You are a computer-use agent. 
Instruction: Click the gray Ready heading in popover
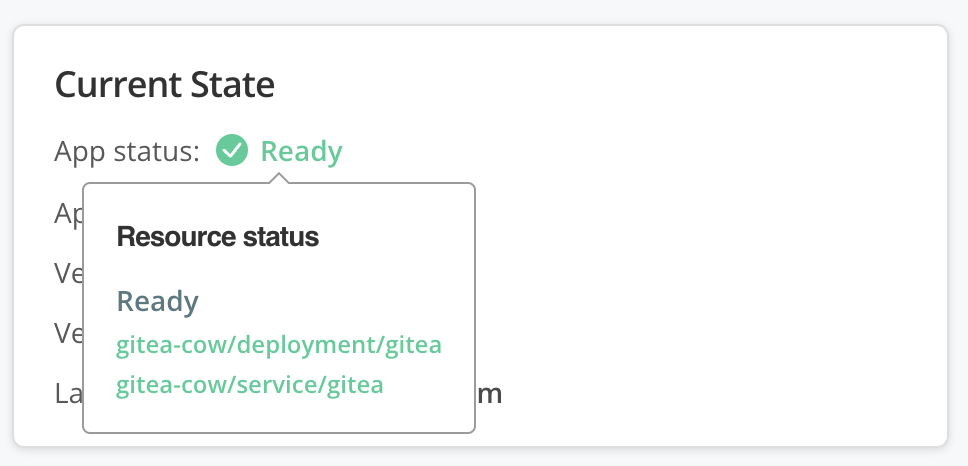pos(158,301)
